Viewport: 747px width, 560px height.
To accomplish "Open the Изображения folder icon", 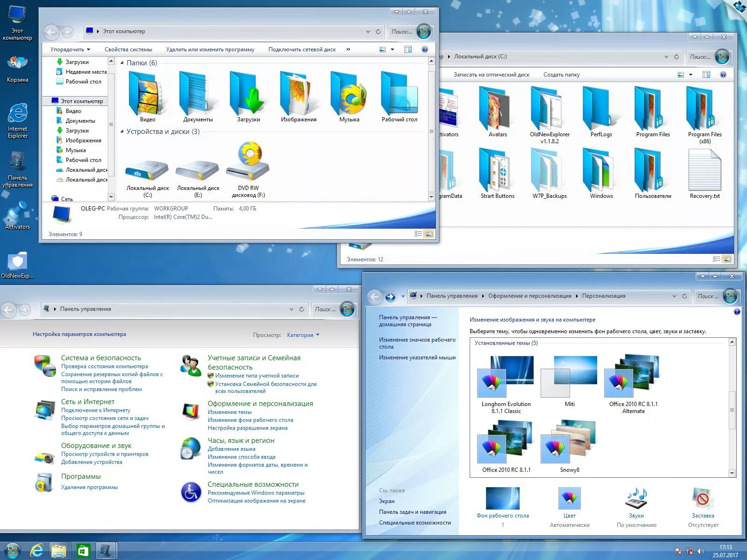I will 299,97.
